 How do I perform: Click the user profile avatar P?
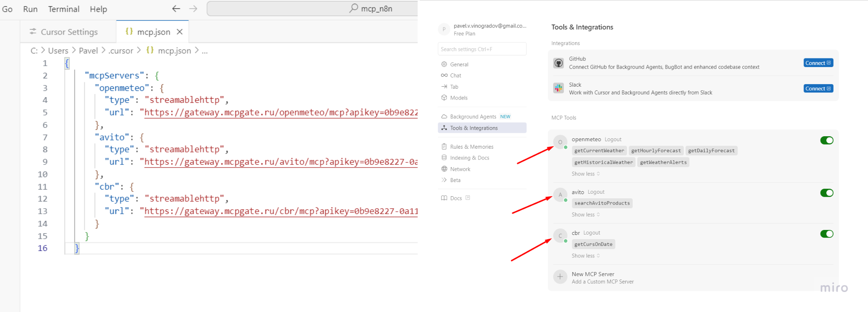point(444,29)
